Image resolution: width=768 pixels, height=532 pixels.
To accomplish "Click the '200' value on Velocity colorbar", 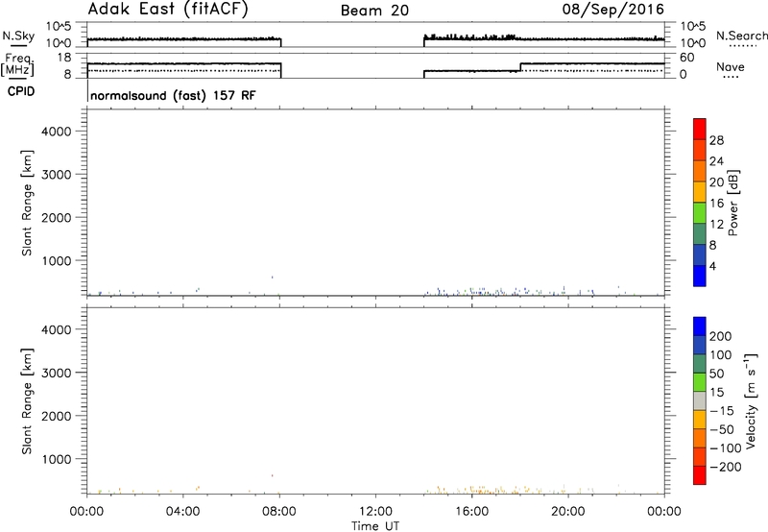I will click(721, 336).
